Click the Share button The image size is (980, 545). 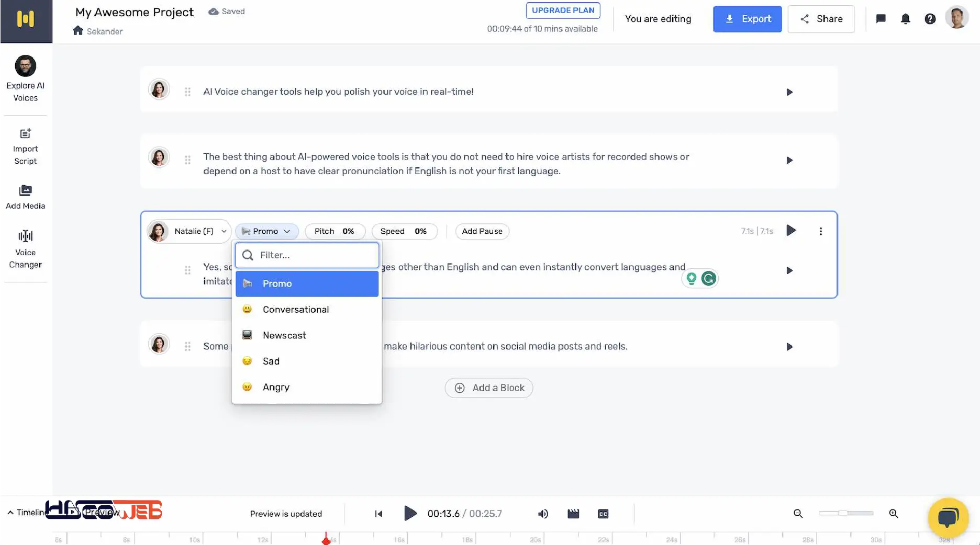pos(821,19)
